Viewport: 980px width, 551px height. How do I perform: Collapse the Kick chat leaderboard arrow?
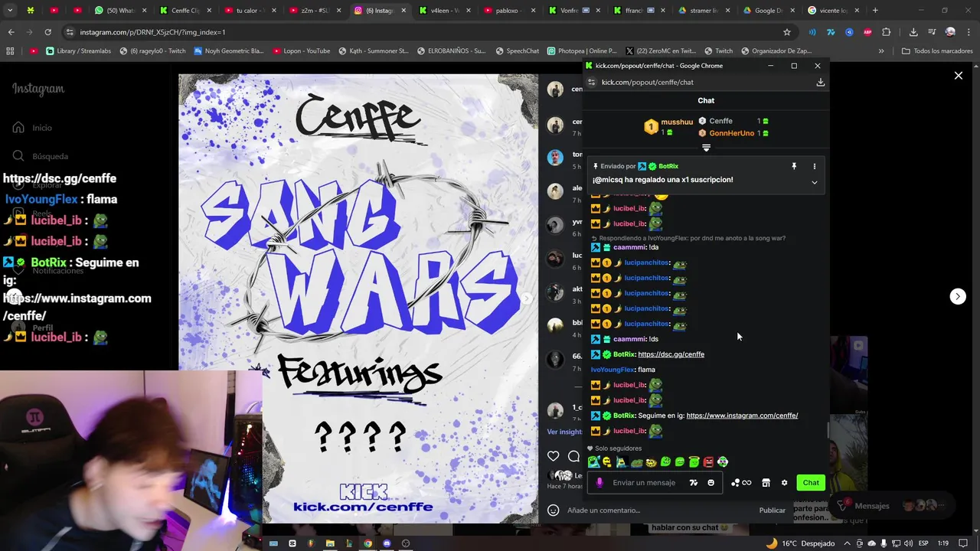(x=706, y=148)
